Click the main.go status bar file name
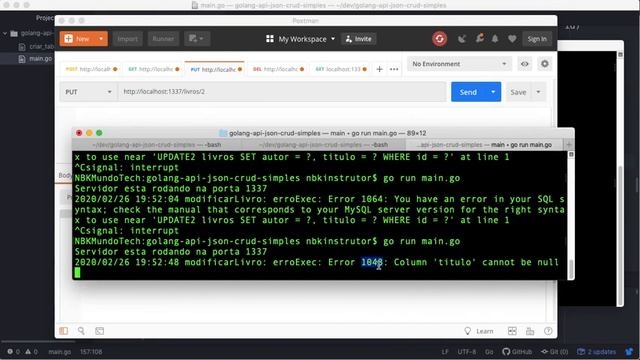This screenshot has height=360, width=640. (60, 351)
